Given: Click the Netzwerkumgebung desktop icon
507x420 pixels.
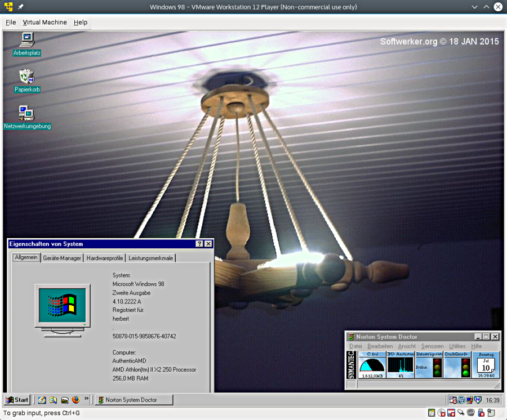Looking at the screenshot, I should click(x=26, y=114).
